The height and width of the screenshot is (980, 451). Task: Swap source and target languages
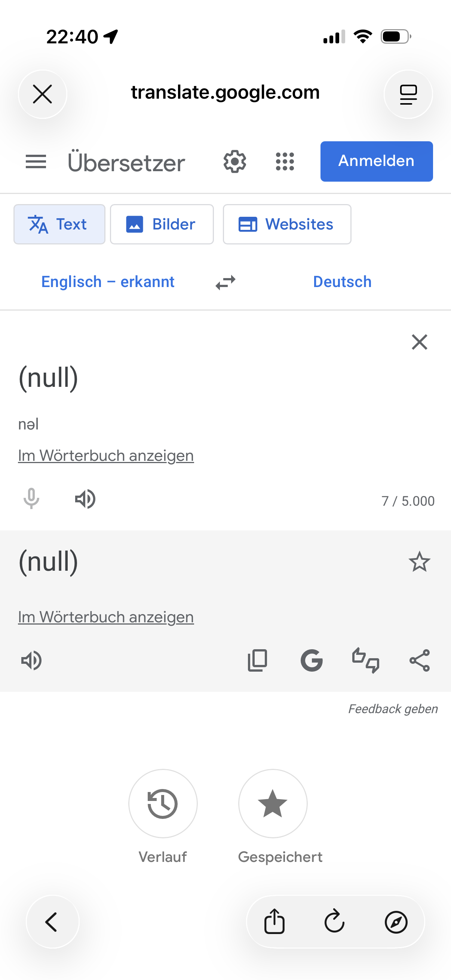pyautogui.click(x=225, y=283)
